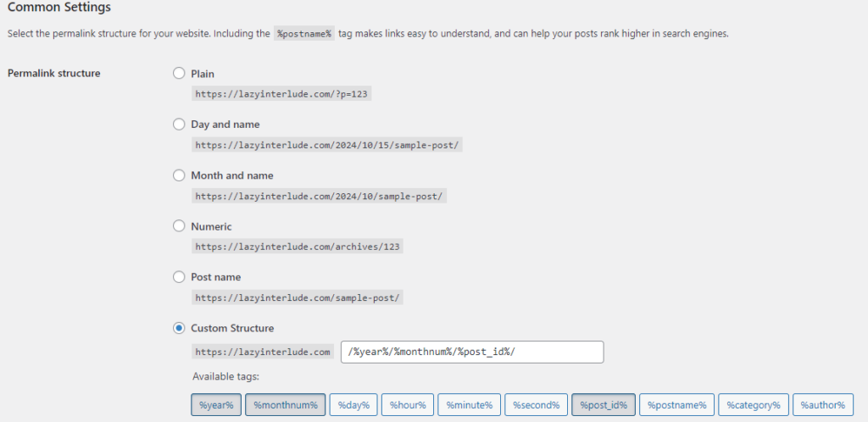Insert the %category% tag
The height and width of the screenshot is (422, 868).
pos(754,405)
